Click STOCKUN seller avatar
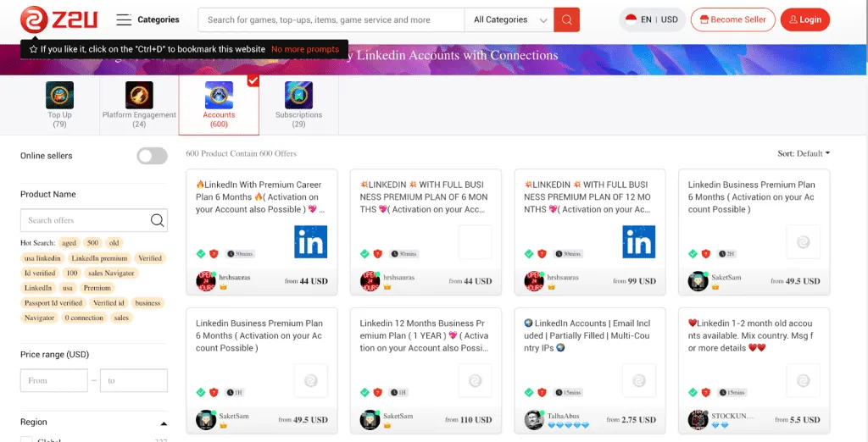Screen dimensions: 868x442 (698, 420)
